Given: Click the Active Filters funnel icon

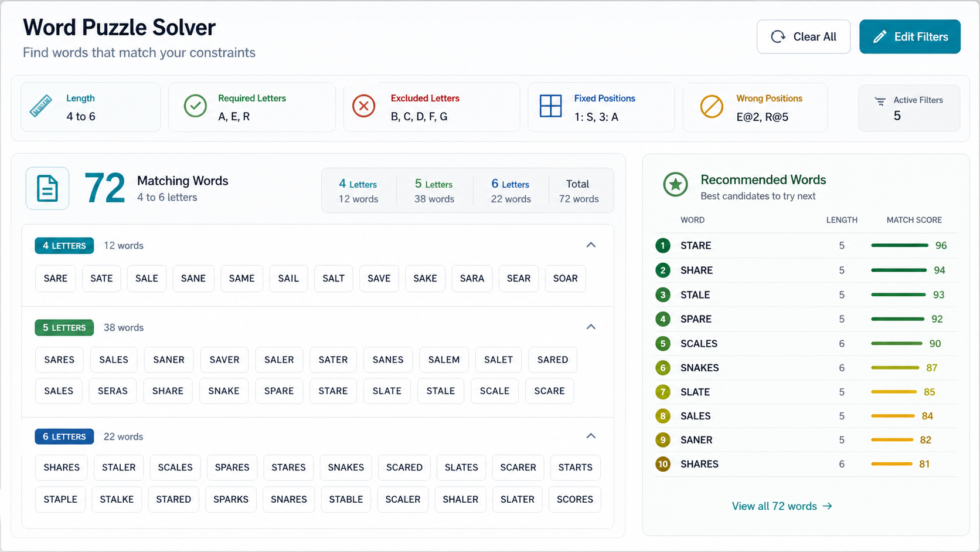Looking at the screenshot, I should click(880, 101).
